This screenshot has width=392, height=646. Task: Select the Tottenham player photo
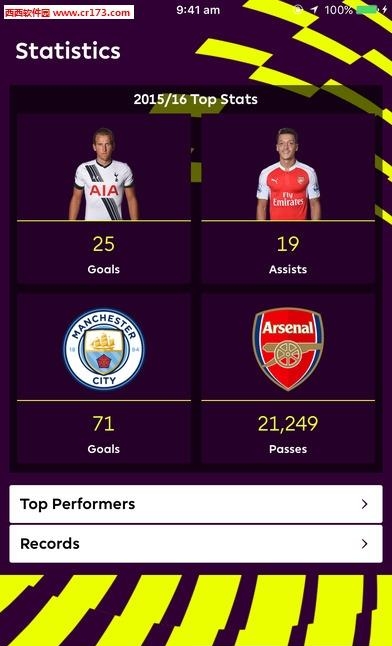pos(103,174)
